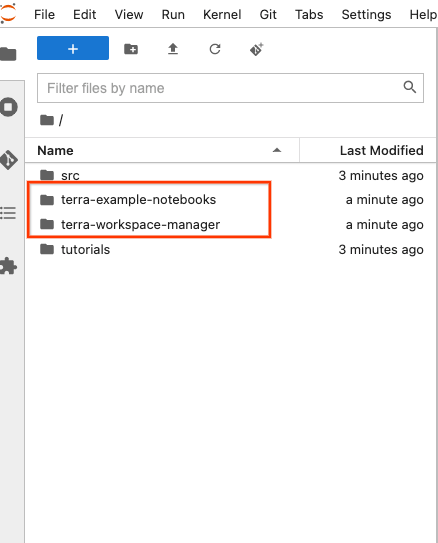Open Running Terminals and Kernels sidebar
Image resolution: width=438 pixels, height=543 pixels.
coord(9,107)
